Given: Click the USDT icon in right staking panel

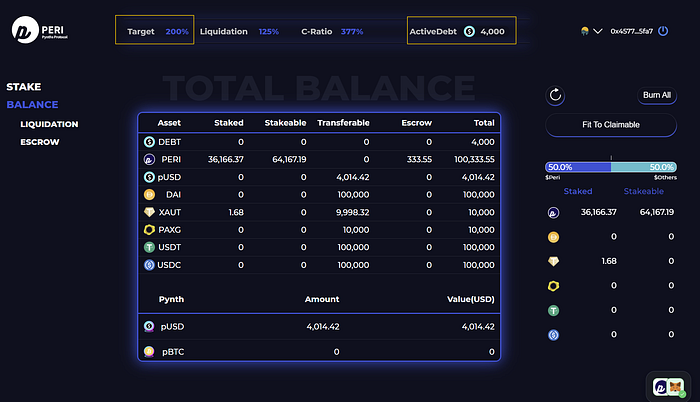Looking at the screenshot, I should 553,310.
